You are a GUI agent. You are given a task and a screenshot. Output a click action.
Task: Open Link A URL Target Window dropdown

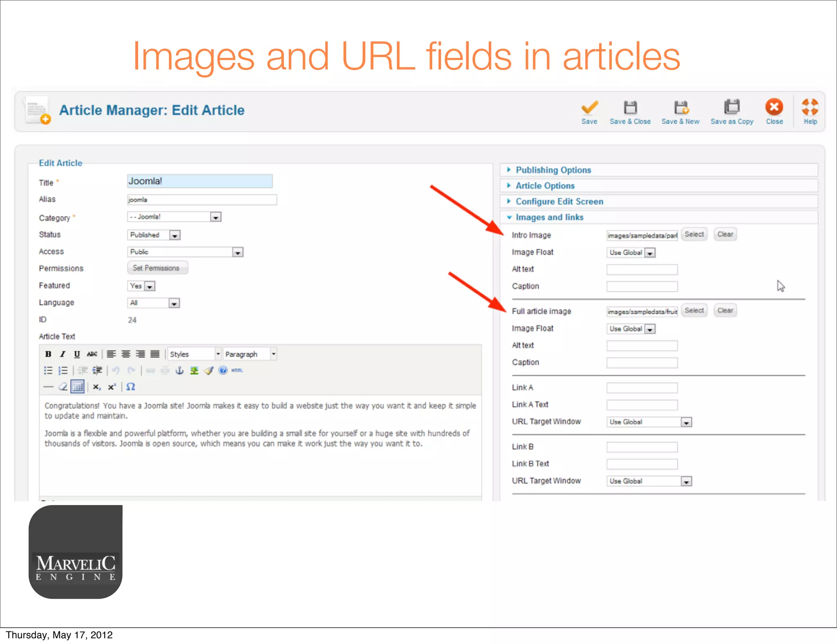pyautogui.click(x=649, y=422)
